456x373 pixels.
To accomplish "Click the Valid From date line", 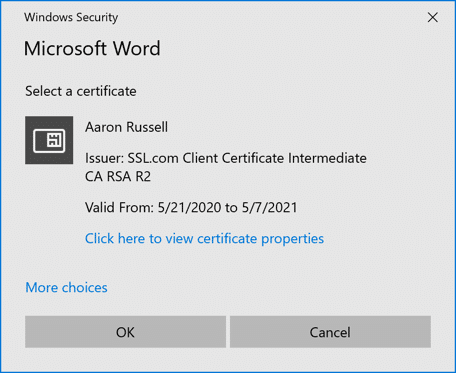I will [x=191, y=207].
